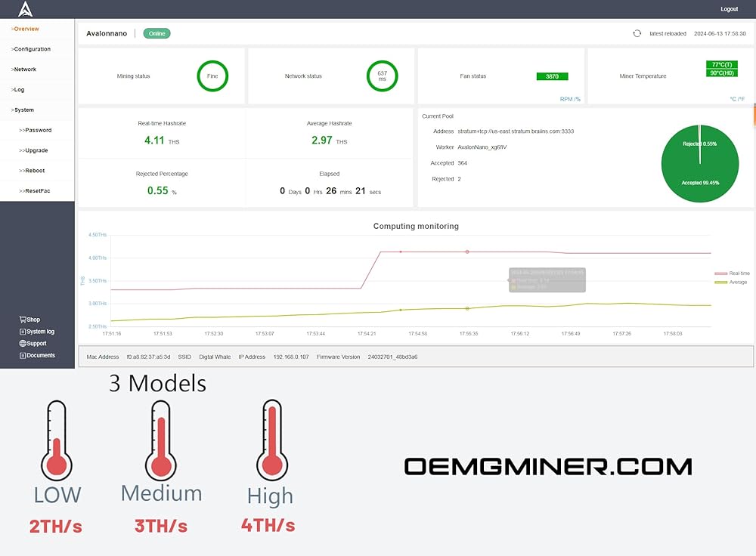The image size is (756, 556).
Task: Click the Mining status Fine ring indicator
Action: coord(212,76)
